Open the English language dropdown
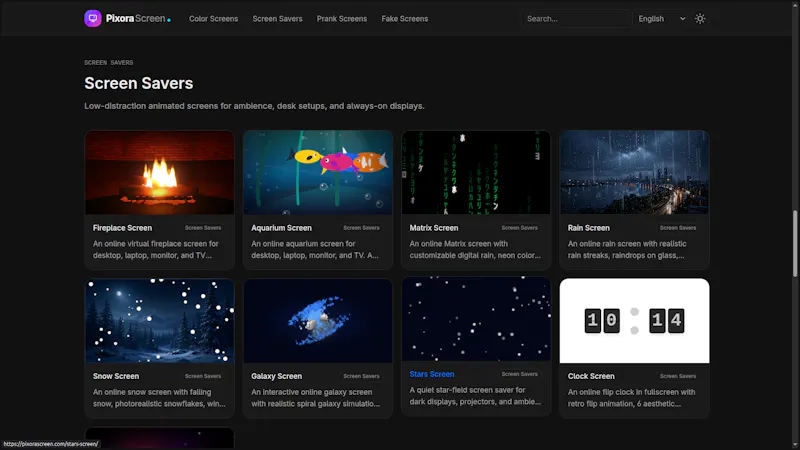800x450 pixels. [661, 18]
